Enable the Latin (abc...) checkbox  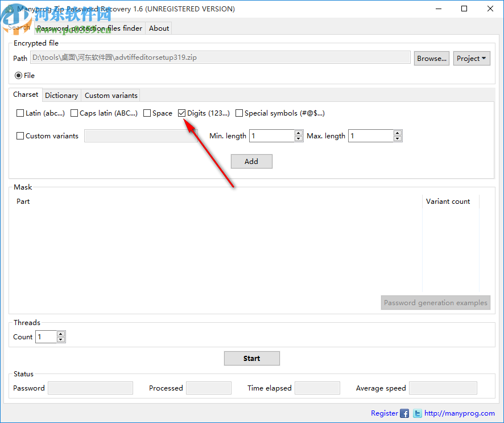point(20,113)
